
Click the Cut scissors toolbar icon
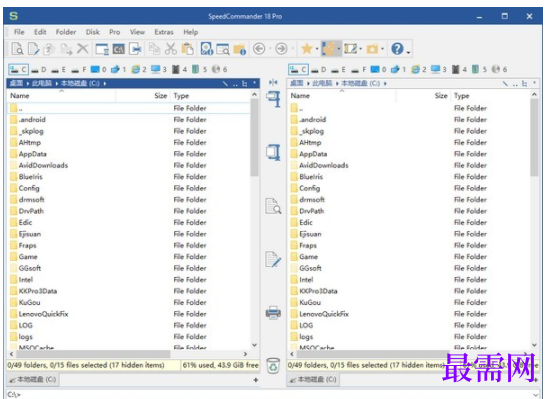pos(171,49)
